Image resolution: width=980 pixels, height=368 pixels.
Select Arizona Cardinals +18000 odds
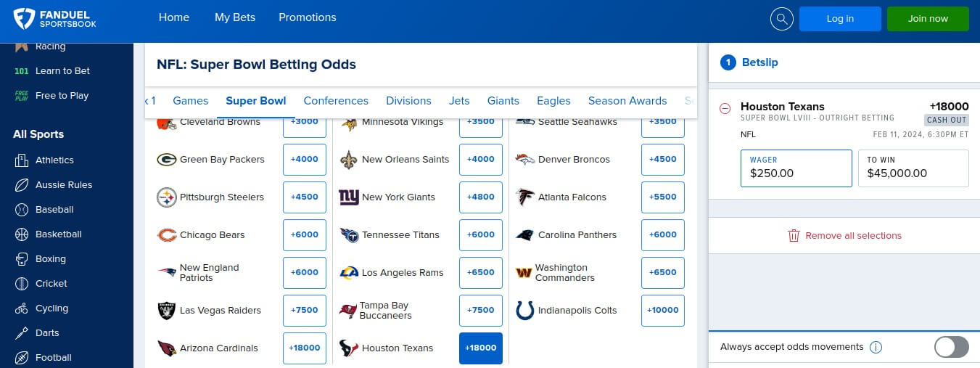(x=305, y=348)
